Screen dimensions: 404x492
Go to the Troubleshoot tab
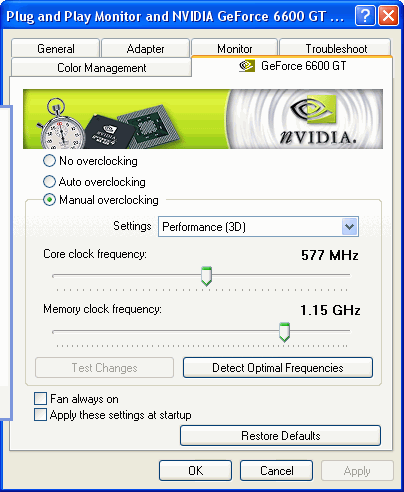coord(336,49)
